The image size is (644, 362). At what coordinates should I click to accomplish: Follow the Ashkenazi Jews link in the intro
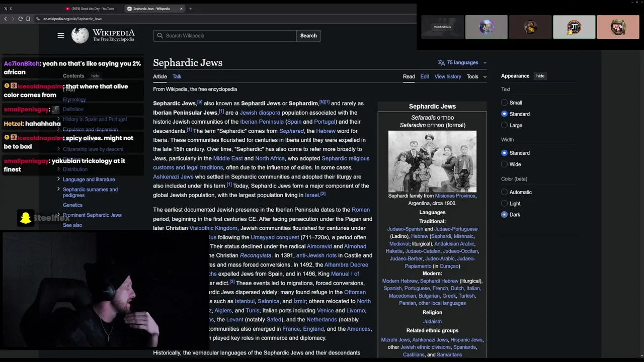[x=173, y=177]
